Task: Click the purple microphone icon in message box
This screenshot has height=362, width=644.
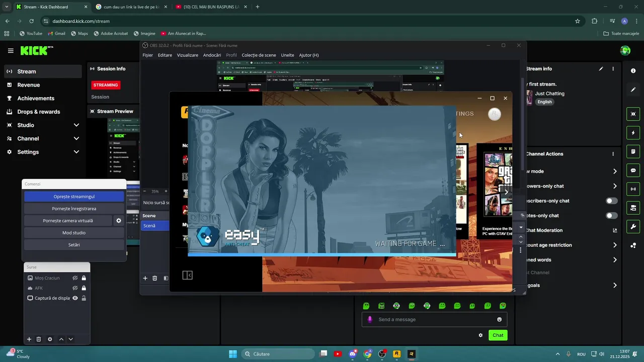Action: pos(370,319)
